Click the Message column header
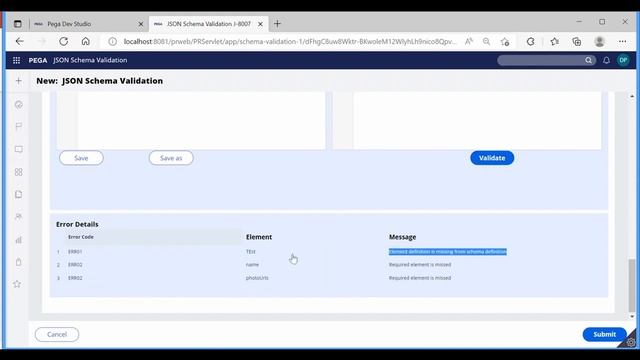 [x=402, y=237]
